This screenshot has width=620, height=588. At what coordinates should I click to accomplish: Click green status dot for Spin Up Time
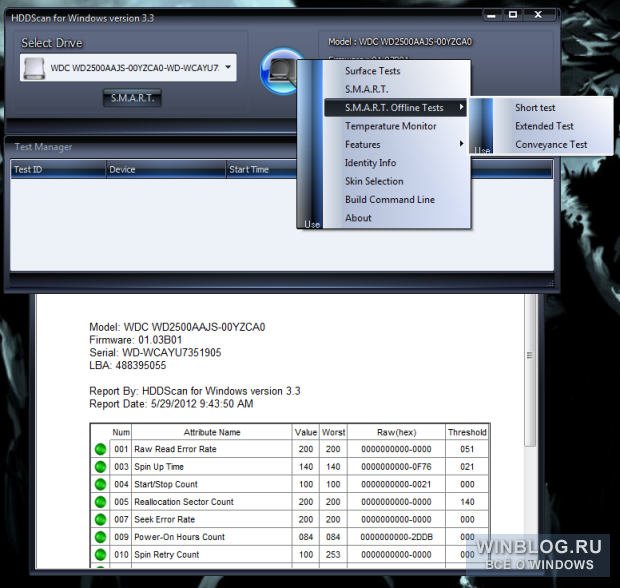point(101,467)
